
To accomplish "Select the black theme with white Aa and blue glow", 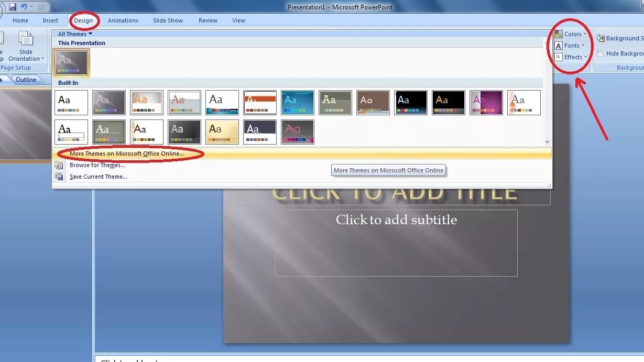I will click(411, 103).
